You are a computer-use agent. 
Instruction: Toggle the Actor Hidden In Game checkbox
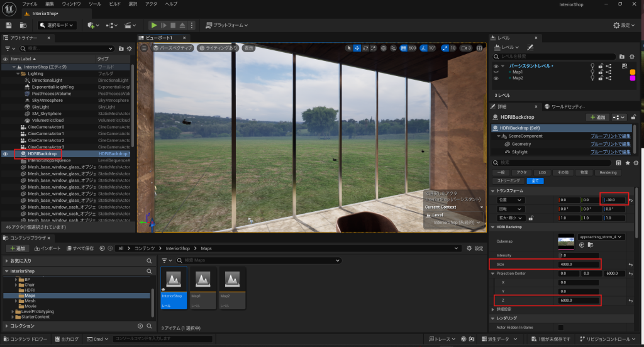click(x=560, y=327)
